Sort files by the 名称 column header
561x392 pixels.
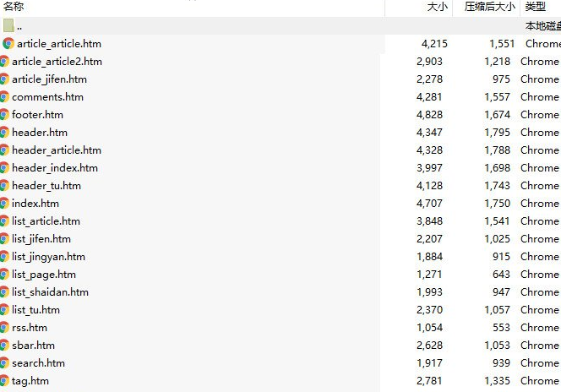pyautogui.click(x=13, y=7)
